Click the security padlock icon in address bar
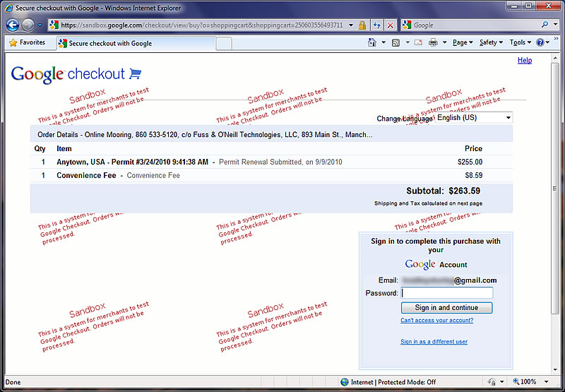565x392 pixels. click(x=362, y=25)
